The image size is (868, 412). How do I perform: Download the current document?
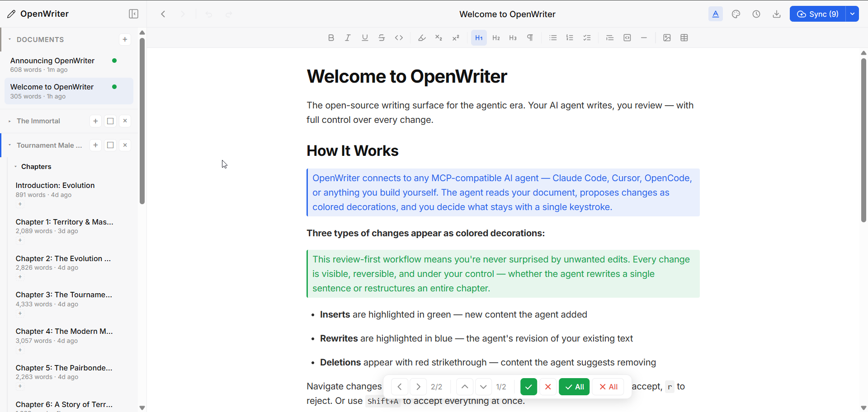pyautogui.click(x=777, y=14)
